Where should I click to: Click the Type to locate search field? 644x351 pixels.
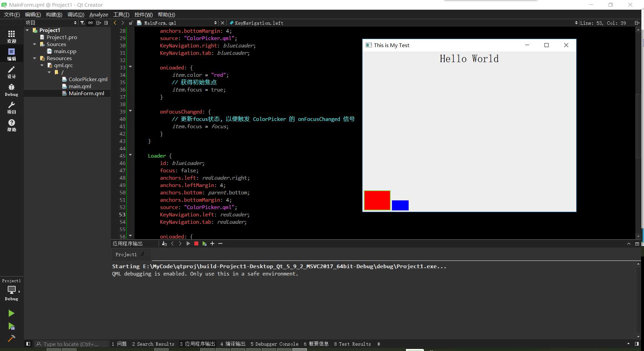tap(71, 344)
